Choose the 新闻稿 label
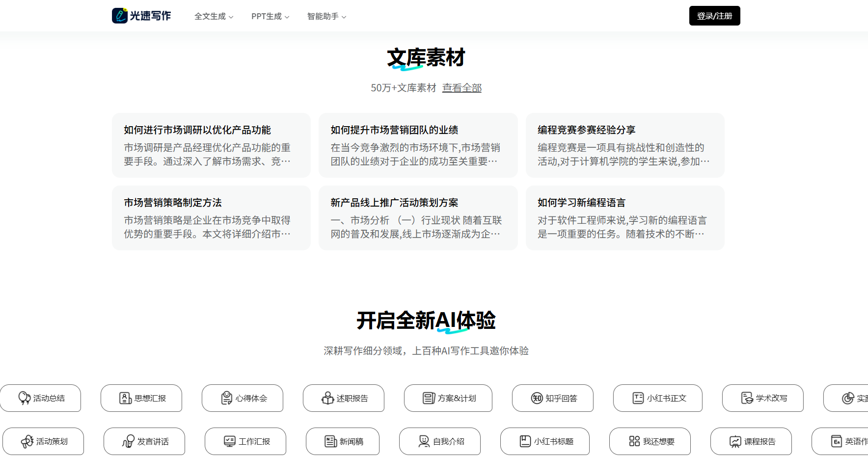868x457 pixels. pos(352,441)
